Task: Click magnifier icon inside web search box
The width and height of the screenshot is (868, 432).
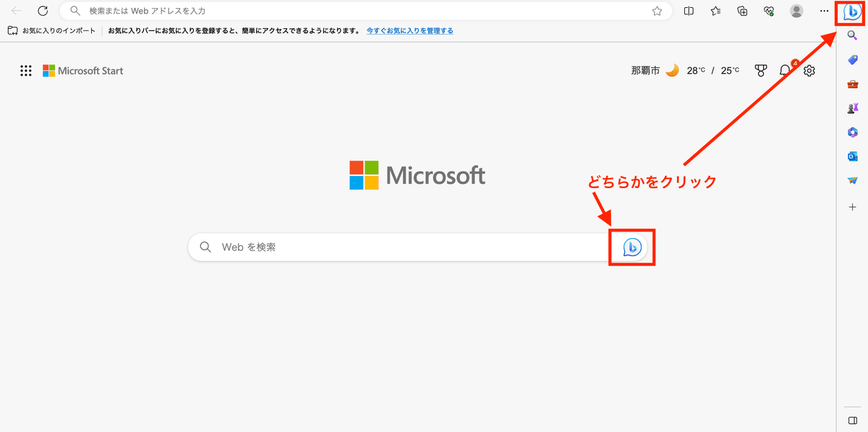Action: click(x=206, y=247)
